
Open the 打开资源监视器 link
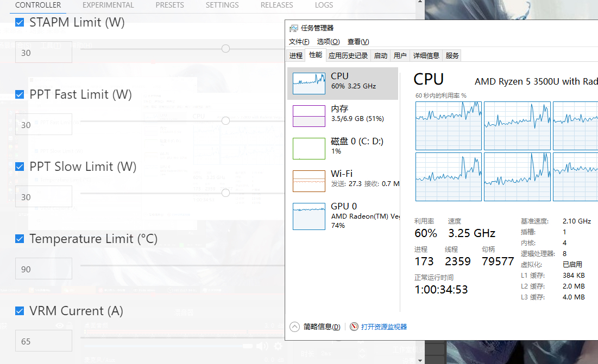coord(384,327)
